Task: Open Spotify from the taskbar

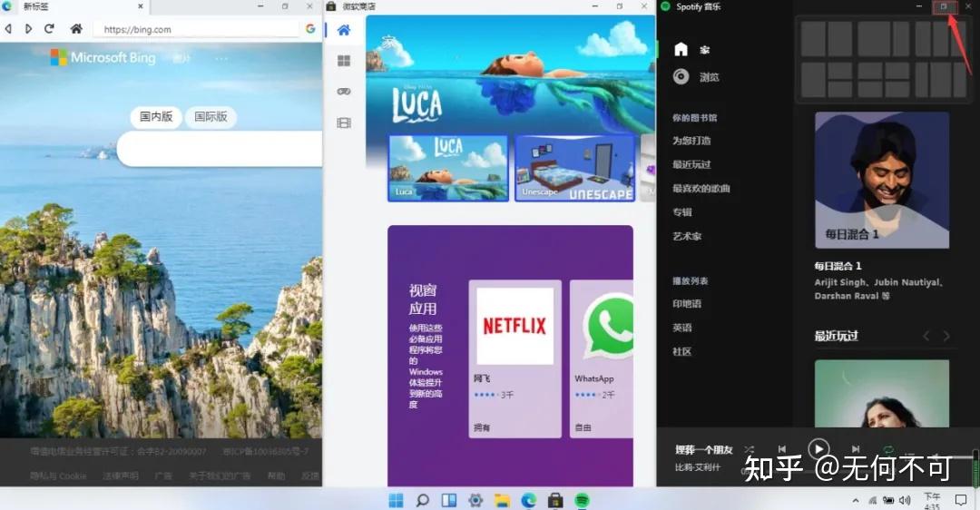Action: tap(582, 500)
